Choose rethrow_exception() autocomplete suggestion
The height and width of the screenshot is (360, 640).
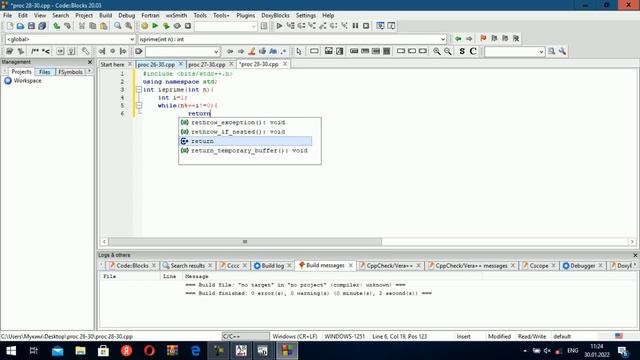point(246,122)
